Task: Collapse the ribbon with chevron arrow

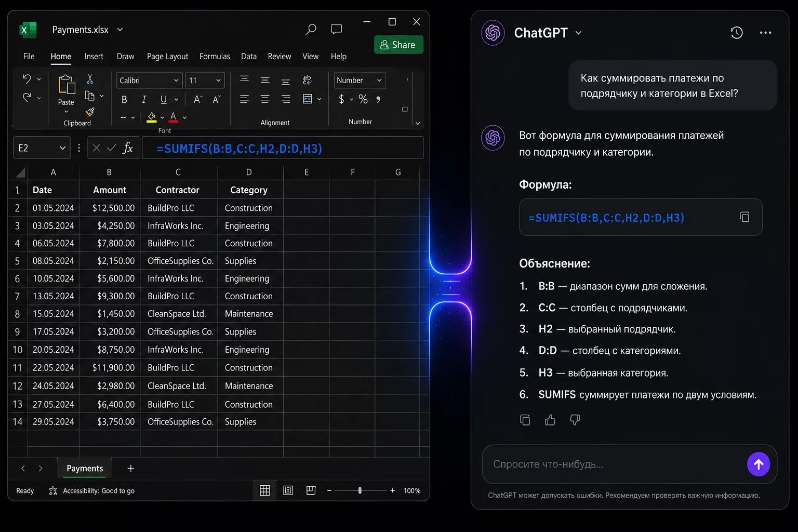Action: tap(418, 123)
